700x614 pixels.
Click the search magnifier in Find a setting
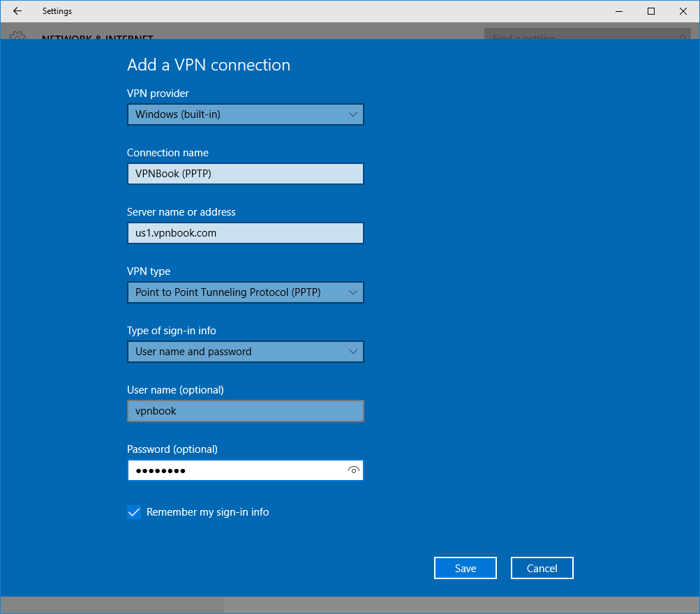click(683, 37)
